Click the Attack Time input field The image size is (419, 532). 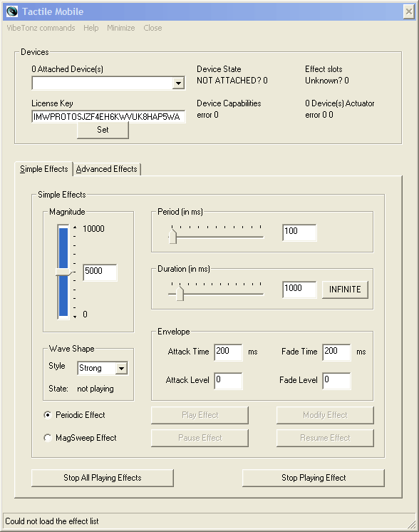(x=228, y=352)
